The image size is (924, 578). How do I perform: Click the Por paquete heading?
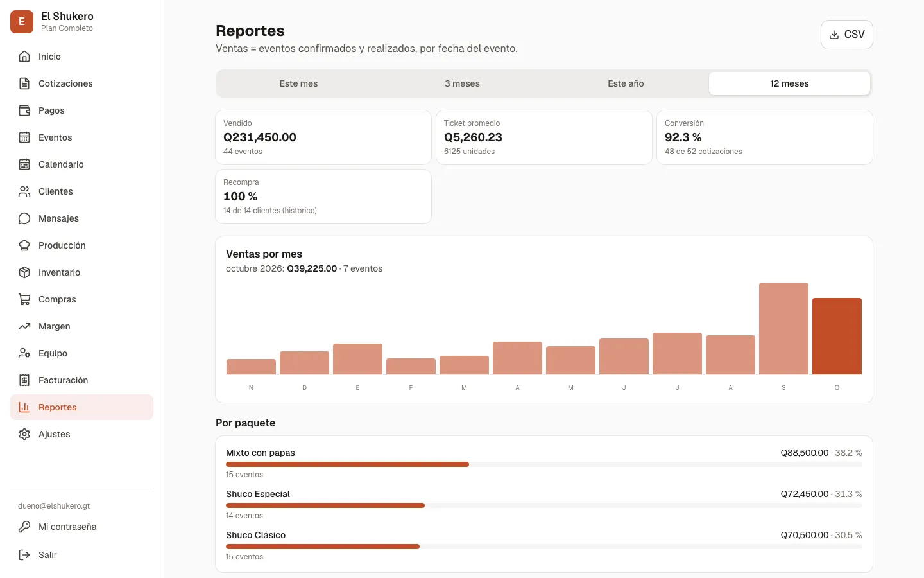coord(245,423)
